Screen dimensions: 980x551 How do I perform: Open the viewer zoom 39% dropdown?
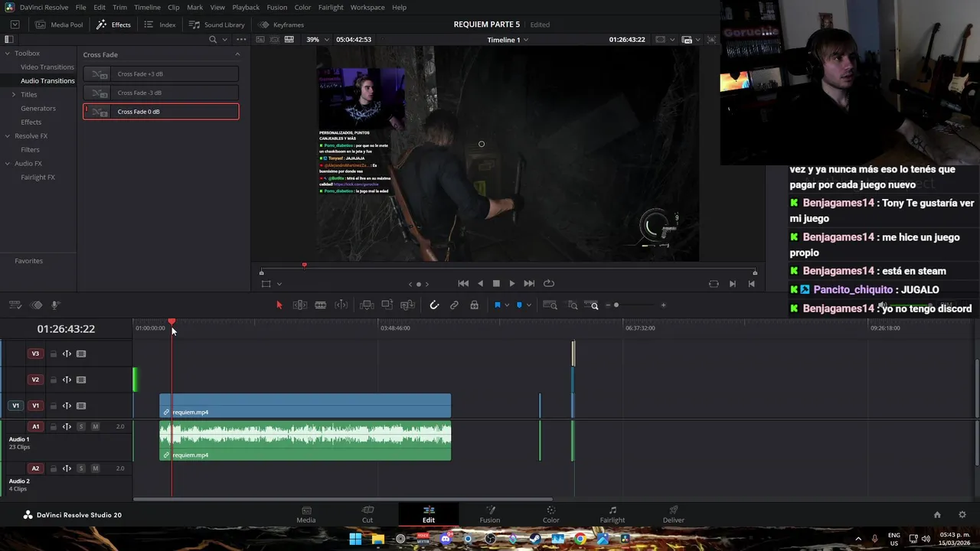(x=317, y=39)
